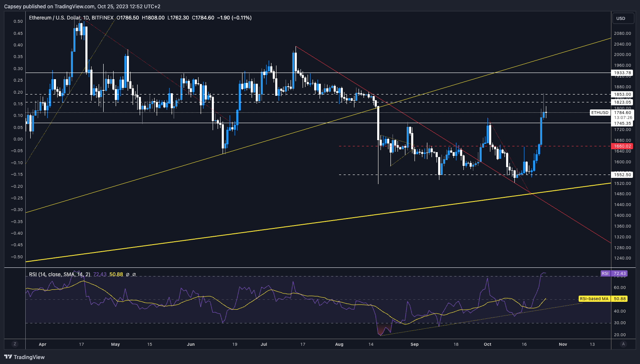The height and width of the screenshot is (364, 640).
Task: Click the ETHUSD symbol price tag
Action: pos(599,112)
